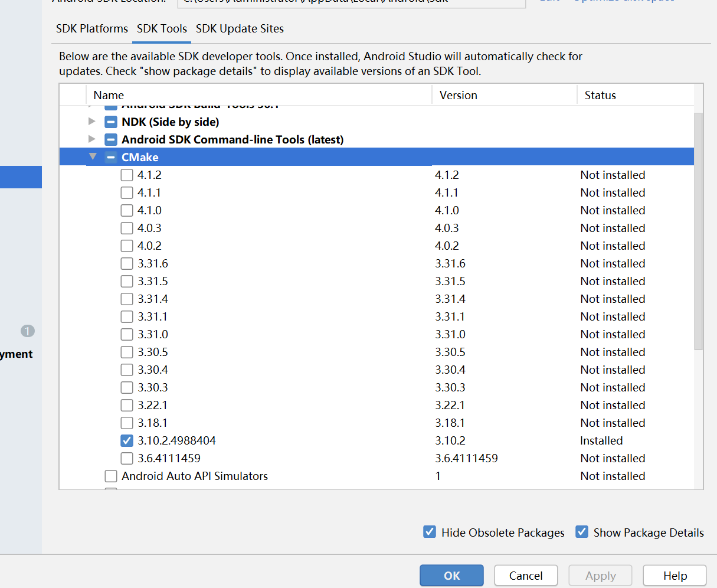Click the SDK tools list vertical scrollbar
The height and width of the screenshot is (588, 717).
click(x=699, y=230)
